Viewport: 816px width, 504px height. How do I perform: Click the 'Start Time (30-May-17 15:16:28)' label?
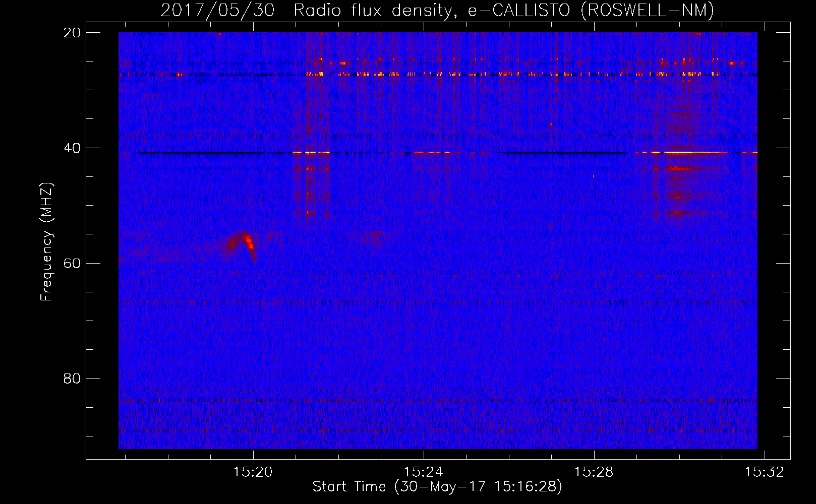(437, 487)
